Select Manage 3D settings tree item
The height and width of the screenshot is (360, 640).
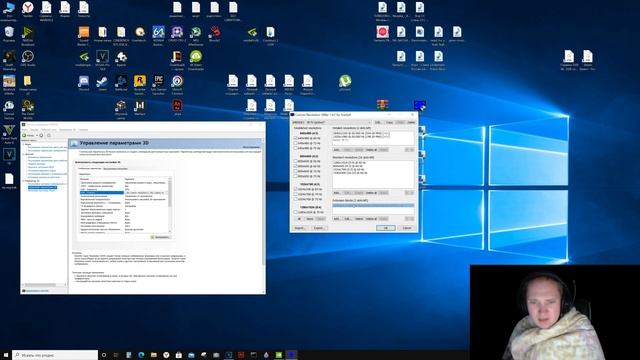pyautogui.click(x=42, y=187)
